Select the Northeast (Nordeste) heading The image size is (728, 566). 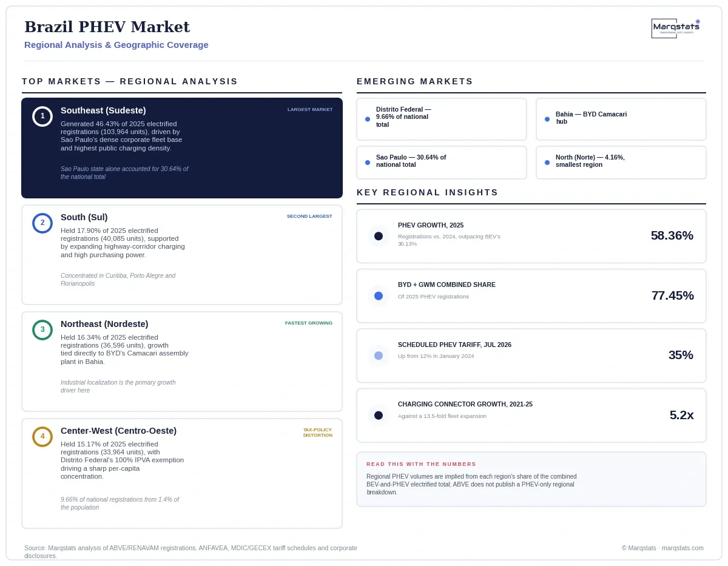pos(104,324)
